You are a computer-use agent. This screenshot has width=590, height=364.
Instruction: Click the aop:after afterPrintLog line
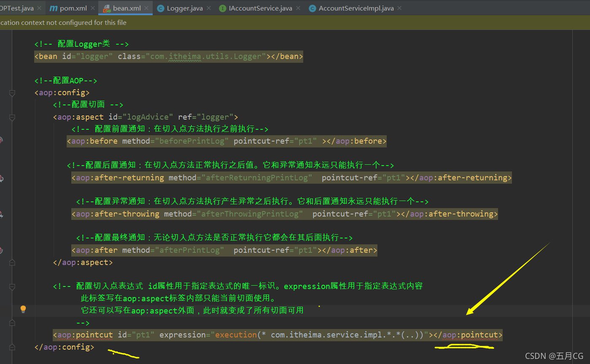[x=224, y=250]
